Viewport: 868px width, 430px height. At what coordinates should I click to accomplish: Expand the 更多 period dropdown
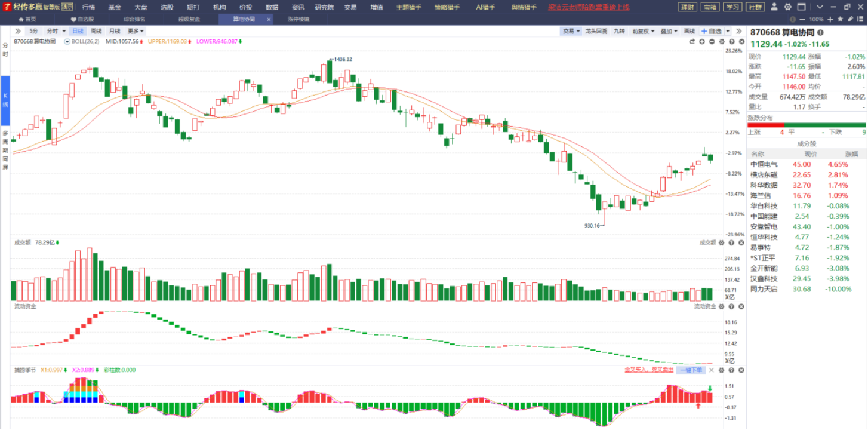[x=136, y=31]
